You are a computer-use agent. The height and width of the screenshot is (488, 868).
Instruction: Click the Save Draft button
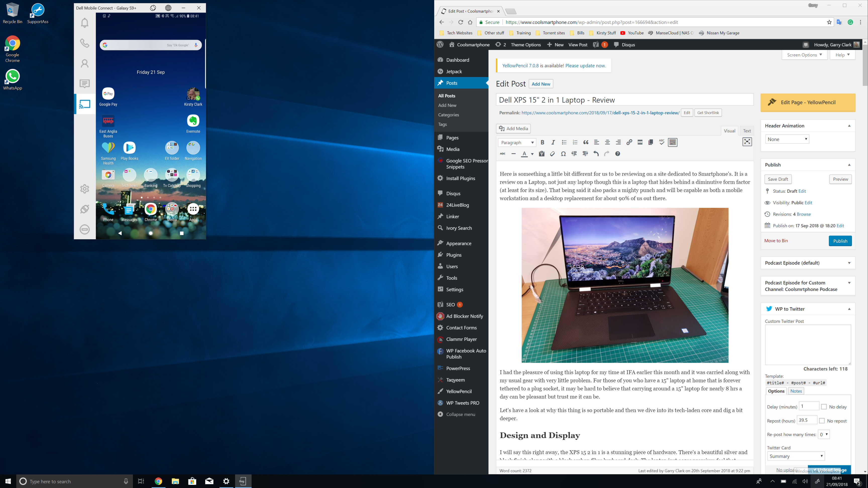778,179
